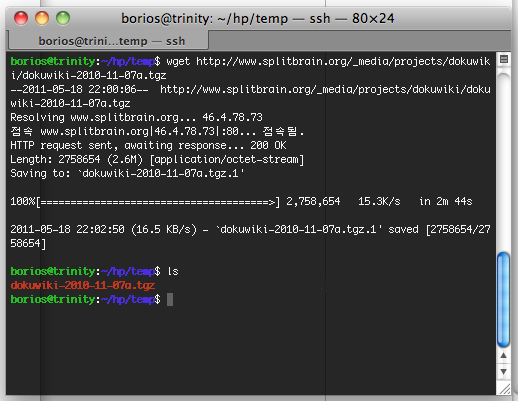Click the blue vertical scrollbar thumb
The height and width of the screenshot is (401, 518).
(x=503, y=299)
